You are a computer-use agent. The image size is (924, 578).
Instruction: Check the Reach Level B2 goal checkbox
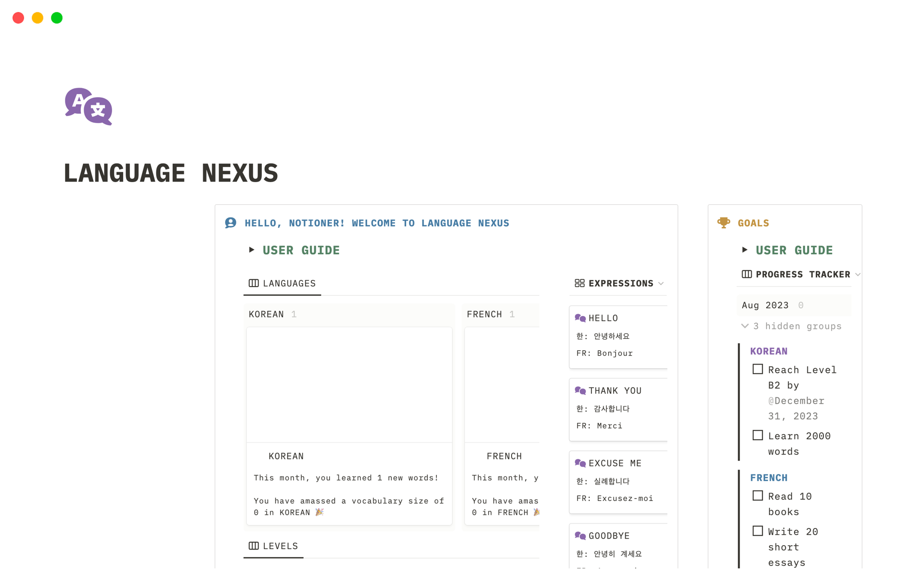757,369
